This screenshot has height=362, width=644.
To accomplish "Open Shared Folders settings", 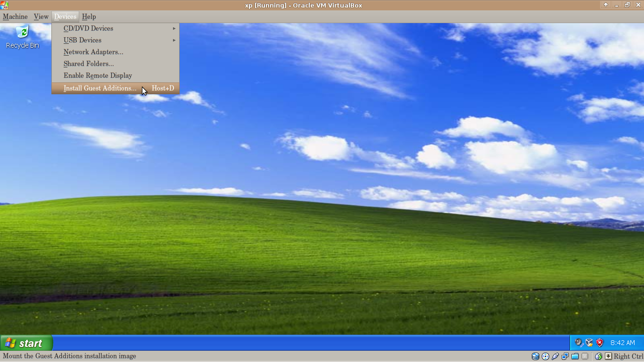I will (116, 64).
